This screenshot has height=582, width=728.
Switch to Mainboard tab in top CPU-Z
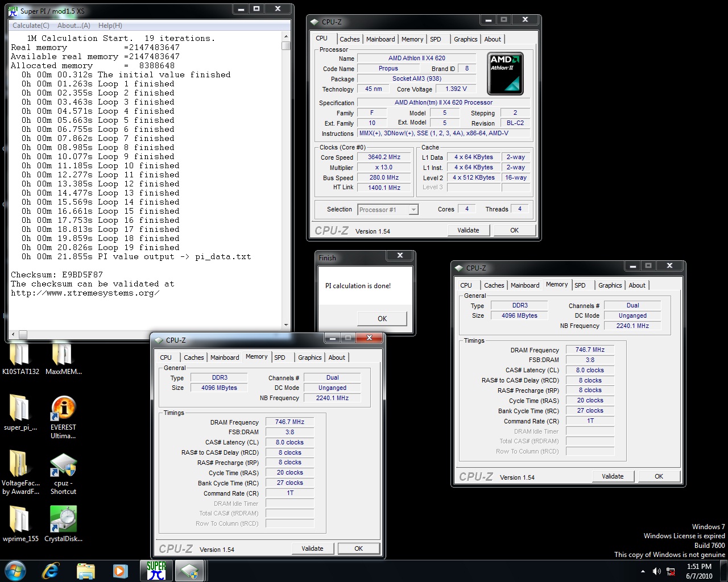coord(380,39)
